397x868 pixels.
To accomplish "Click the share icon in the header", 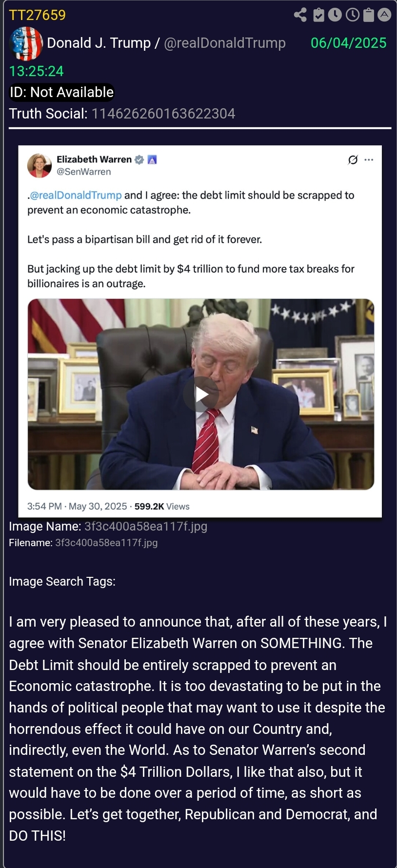I will click(x=300, y=15).
